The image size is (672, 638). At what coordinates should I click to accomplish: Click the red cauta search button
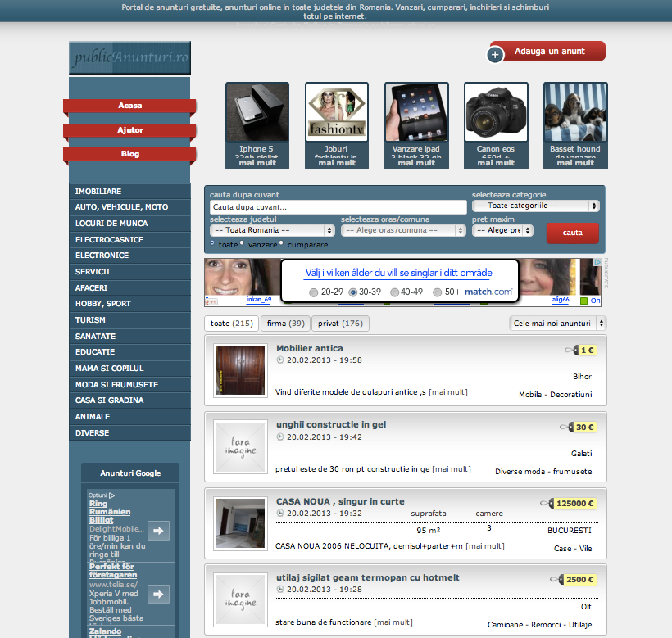coord(572,233)
